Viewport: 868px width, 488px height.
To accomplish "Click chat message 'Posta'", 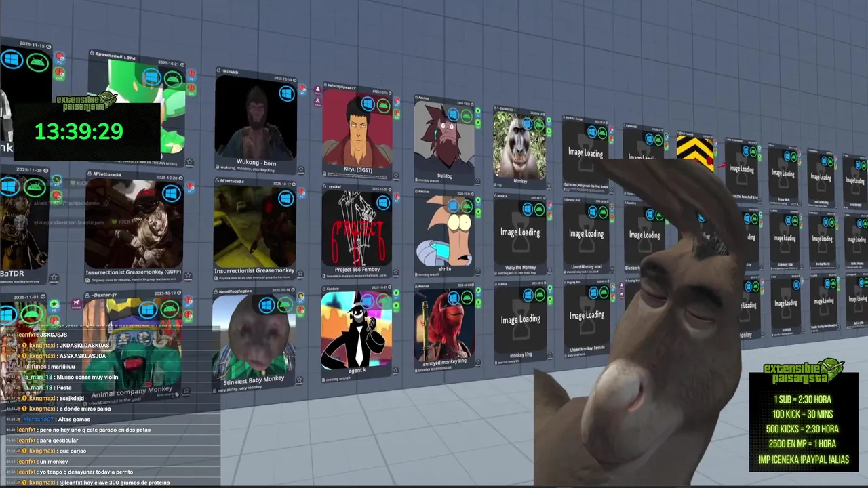I will tap(64, 388).
